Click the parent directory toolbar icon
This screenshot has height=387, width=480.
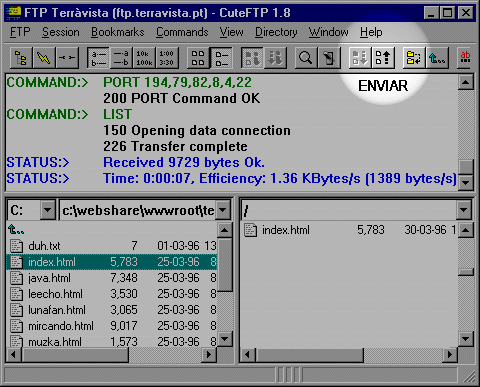(x=437, y=58)
